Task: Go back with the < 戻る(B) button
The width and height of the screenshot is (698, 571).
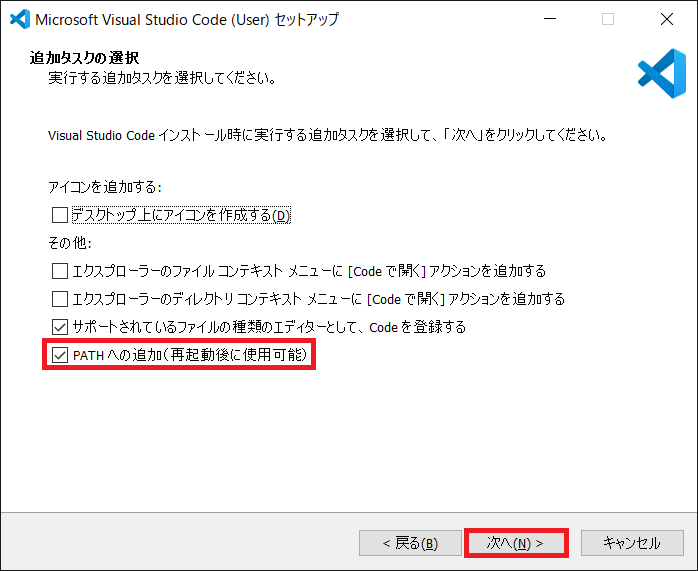Action: coord(410,543)
